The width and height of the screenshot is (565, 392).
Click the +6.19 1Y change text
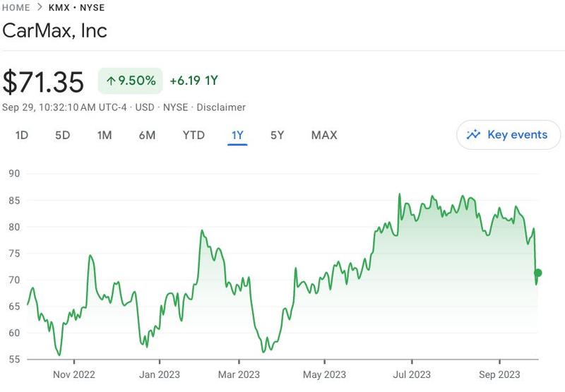194,81
